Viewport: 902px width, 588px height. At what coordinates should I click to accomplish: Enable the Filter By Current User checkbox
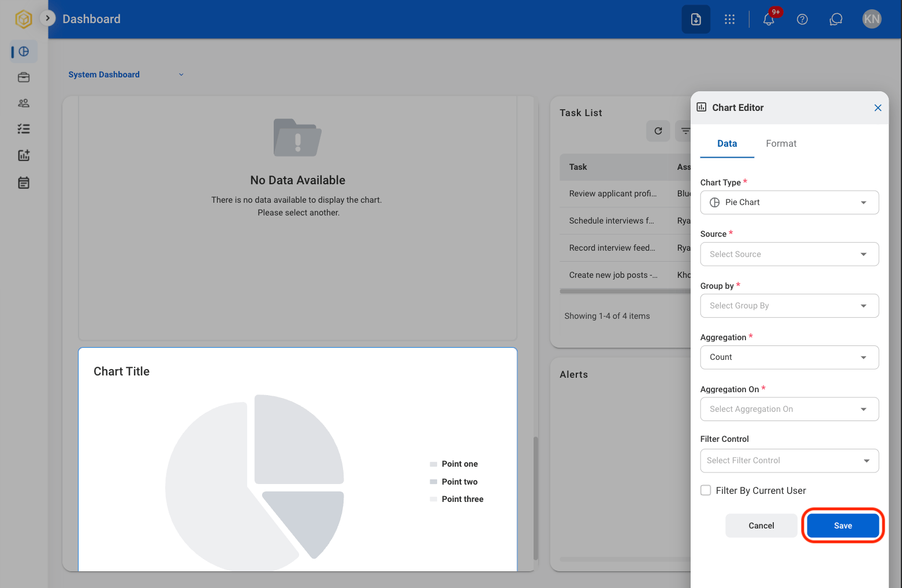tap(706, 490)
